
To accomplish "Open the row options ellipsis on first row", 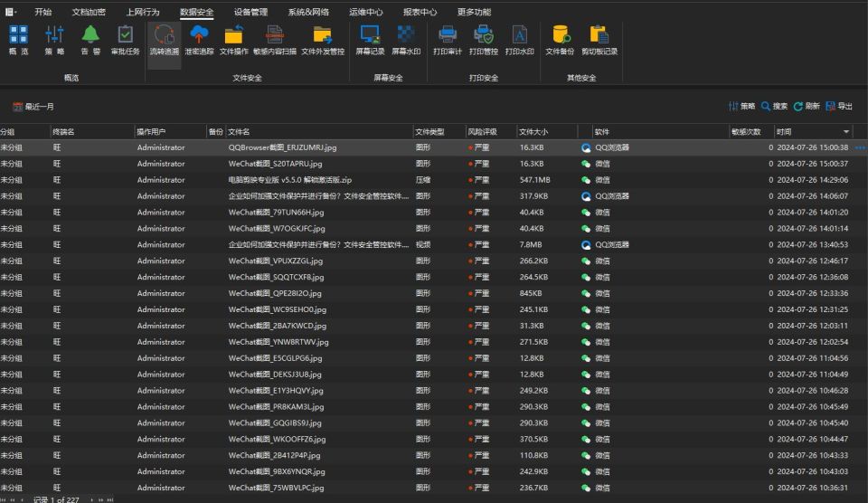I will (860, 147).
